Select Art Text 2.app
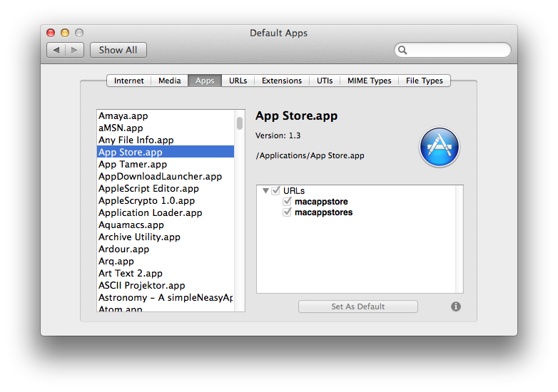 point(166,273)
